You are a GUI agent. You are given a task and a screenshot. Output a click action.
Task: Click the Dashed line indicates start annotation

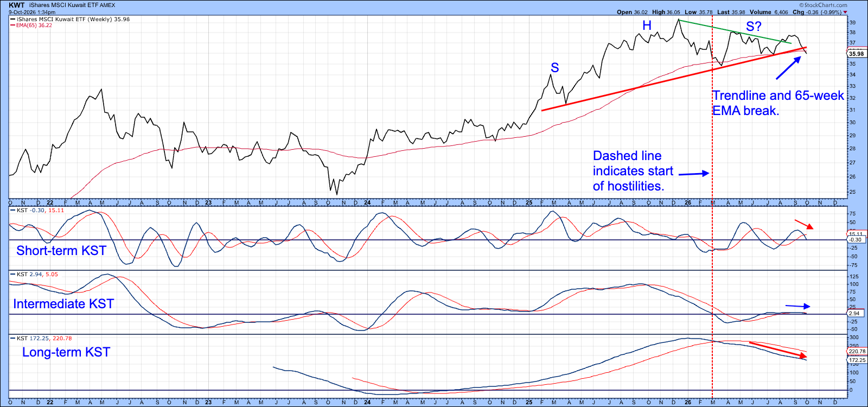(x=633, y=171)
